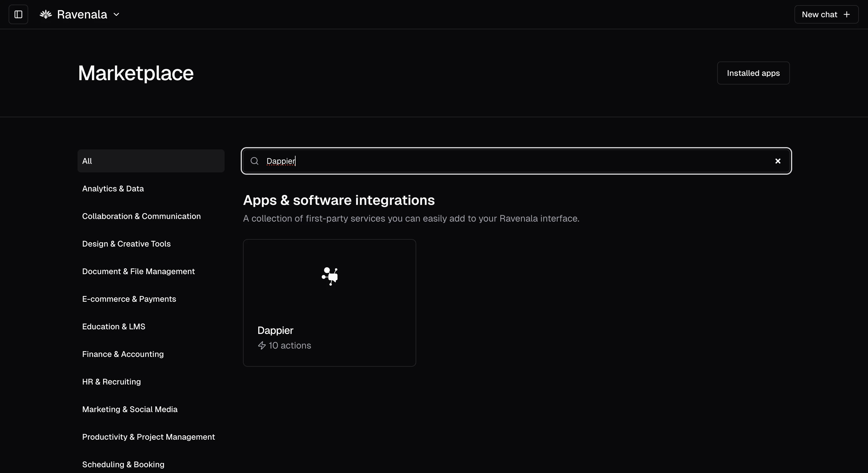
Task: Click the magnifier search icon
Action: tap(254, 161)
